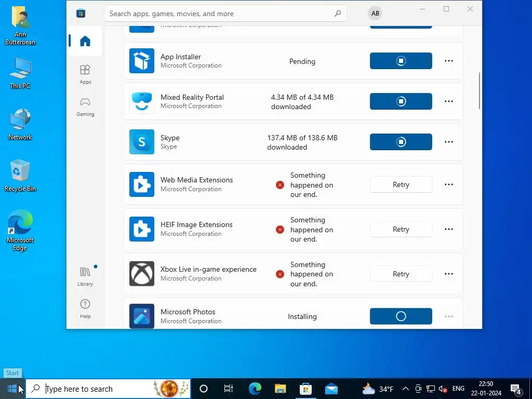Image resolution: width=532 pixels, height=399 pixels.
Task: Select the This PC desktop icon
Action: pos(20,73)
